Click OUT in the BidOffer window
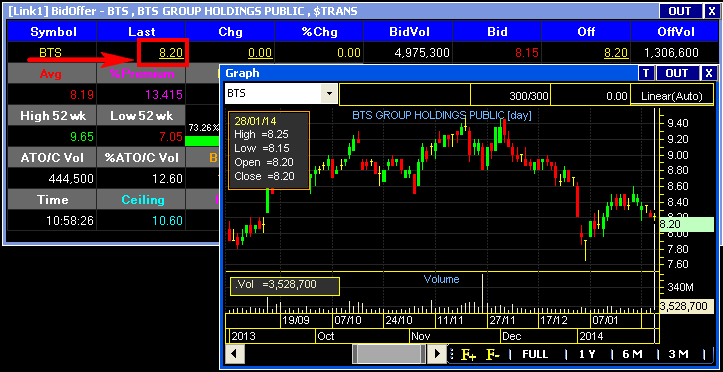The image size is (723, 372). click(679, 11)
